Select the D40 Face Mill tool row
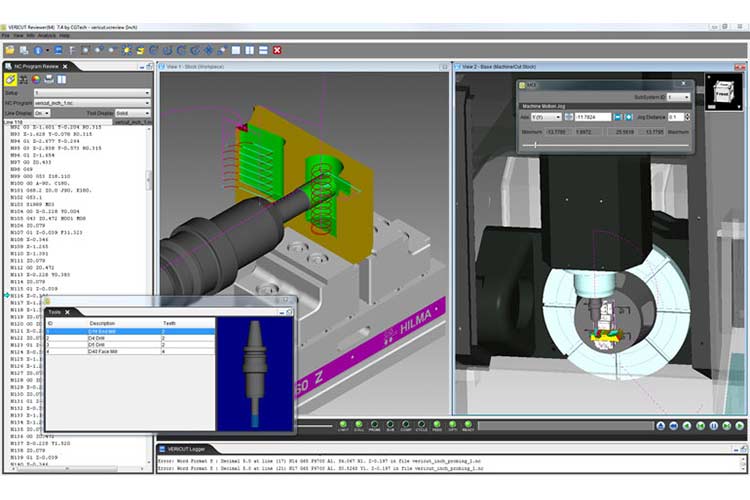The height and width of the screenshot is (500, 750). coord(130,351)
